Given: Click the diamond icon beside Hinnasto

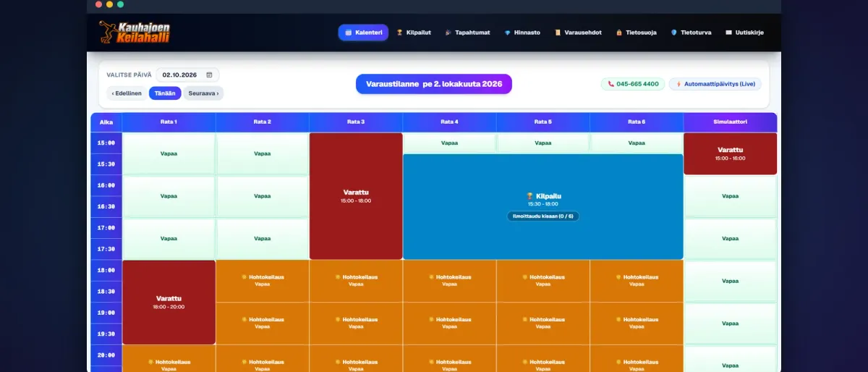Looking at the screenshot, I should [x=508, y=33].
